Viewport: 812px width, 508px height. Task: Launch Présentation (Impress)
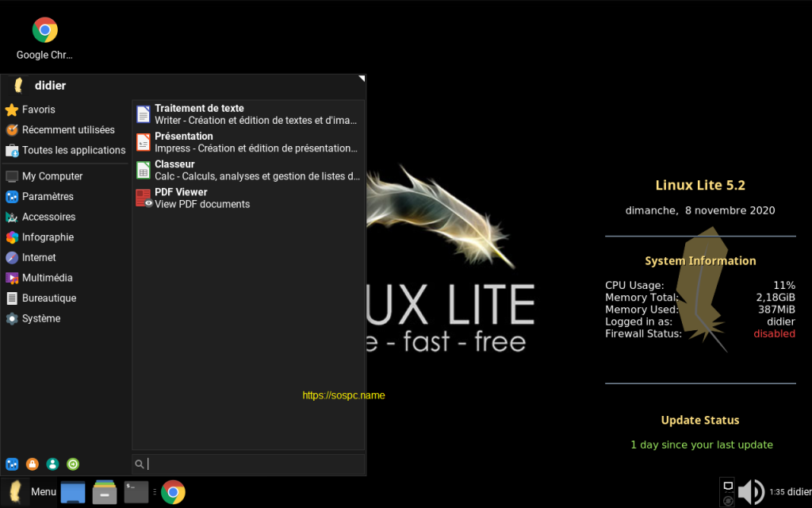pos(248,142)
